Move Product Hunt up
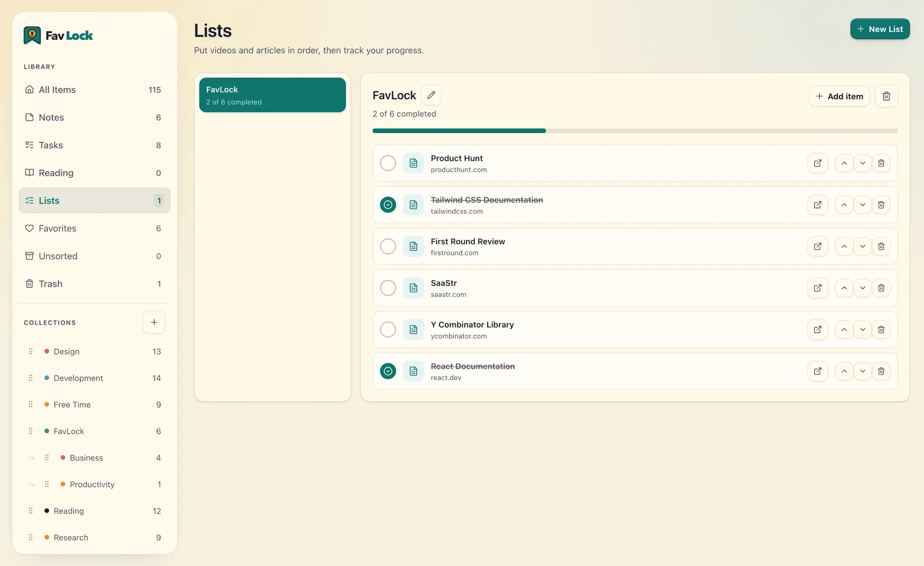 (844, 163)
